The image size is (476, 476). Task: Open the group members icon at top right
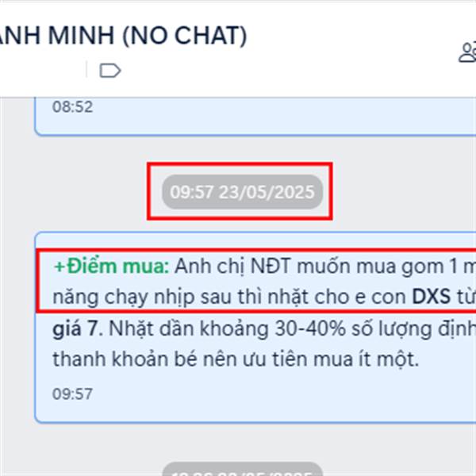pyautogui.click(x=467, y=52)
